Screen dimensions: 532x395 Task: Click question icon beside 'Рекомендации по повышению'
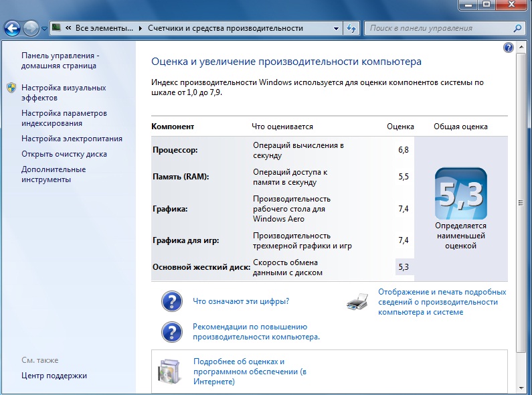pyautogui.click(x=172, y=331)
